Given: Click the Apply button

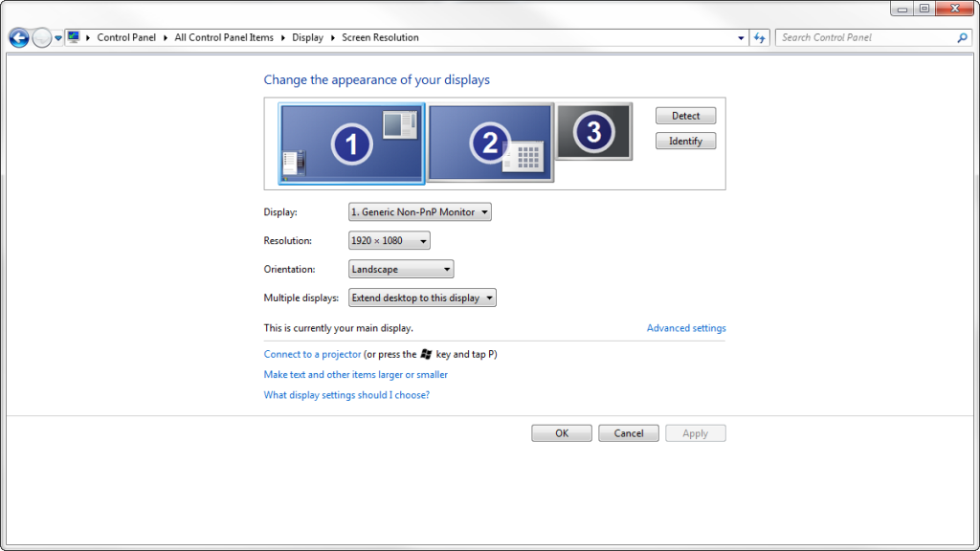Looking at the screenshot, I should (695, 433).
